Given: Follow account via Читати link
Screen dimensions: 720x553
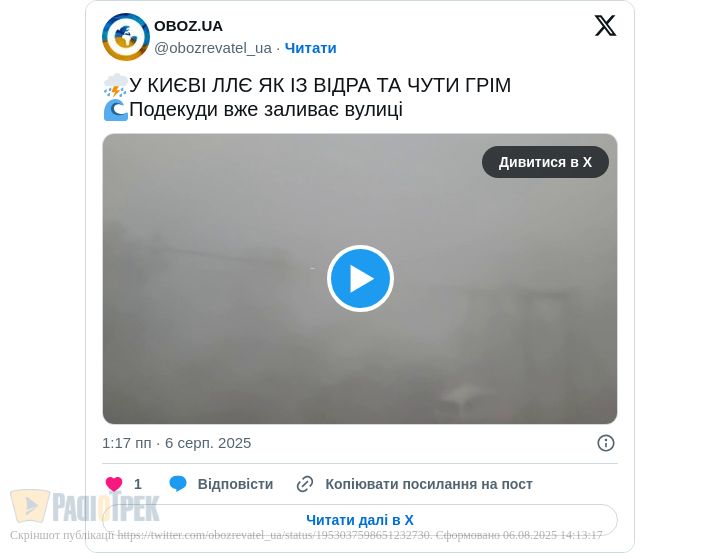Looking at the screenshot, I should (310, 48).
